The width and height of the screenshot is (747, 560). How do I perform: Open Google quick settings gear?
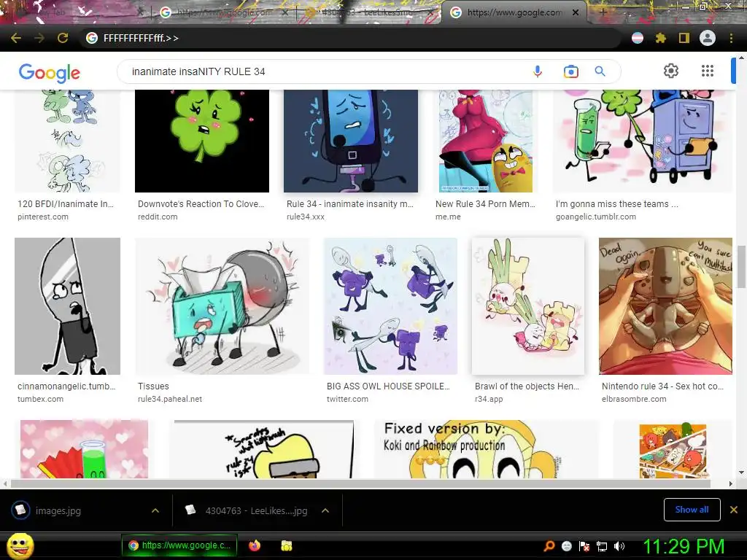671,71
